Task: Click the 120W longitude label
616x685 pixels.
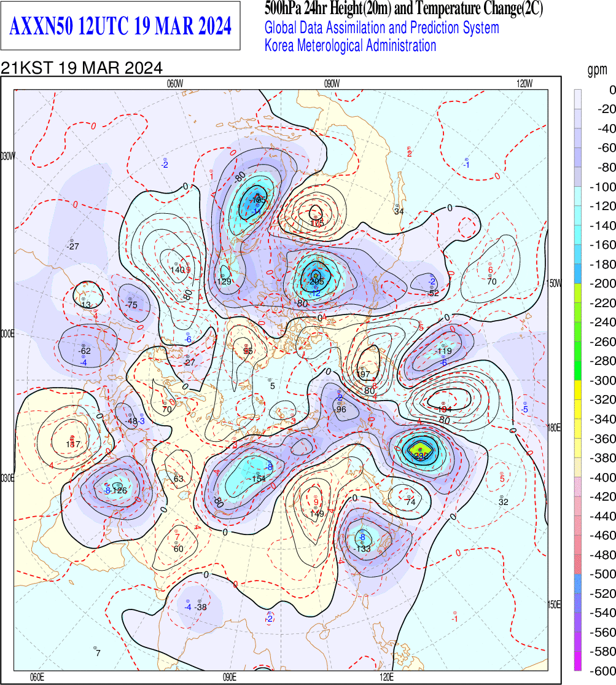Action: click(524, 84)
